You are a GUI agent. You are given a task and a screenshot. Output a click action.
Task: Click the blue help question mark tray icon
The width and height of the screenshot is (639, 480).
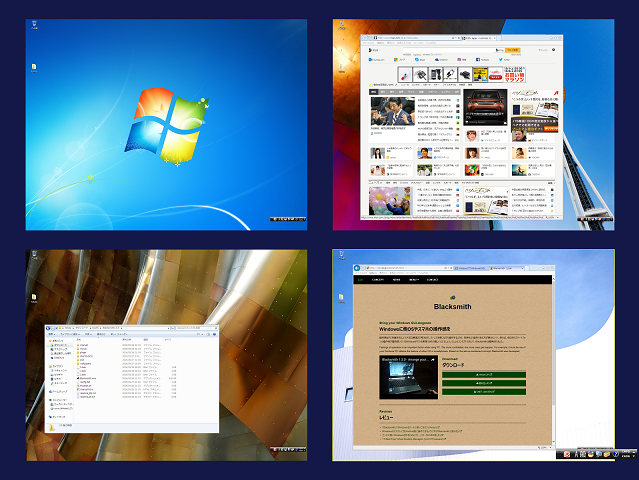pos(615,454)
